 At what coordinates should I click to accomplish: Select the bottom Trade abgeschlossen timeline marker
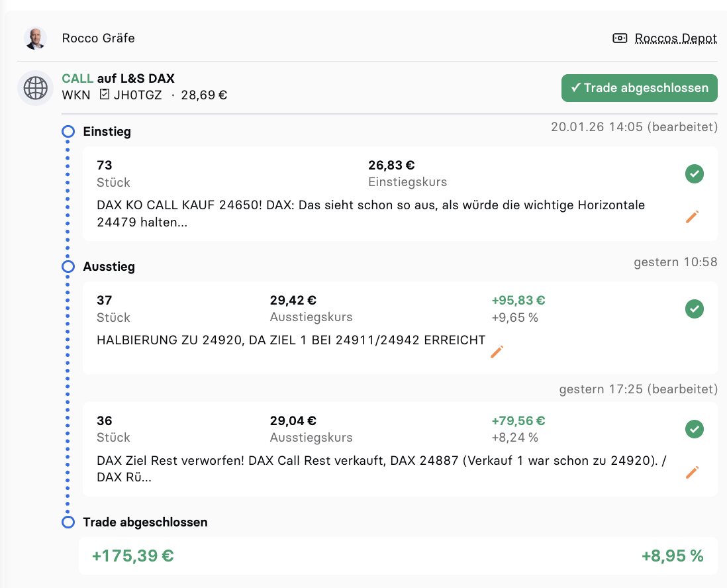pyautogui.click(x=68, y=522)
